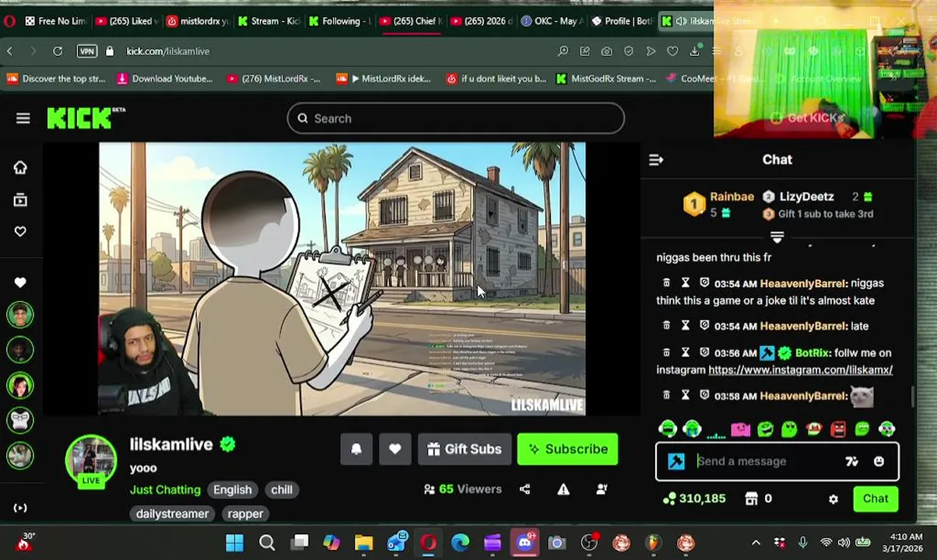Select the chill tag
Image resolution: width=937 pixels, height=560 pixels.
click(x=282, y=489)
